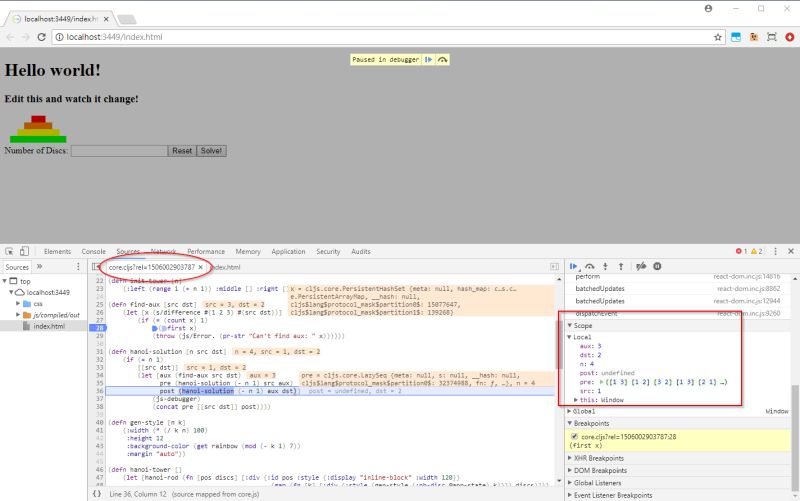Toggle the device toolbar icon
800x501 pixels.
click(24, 251)
